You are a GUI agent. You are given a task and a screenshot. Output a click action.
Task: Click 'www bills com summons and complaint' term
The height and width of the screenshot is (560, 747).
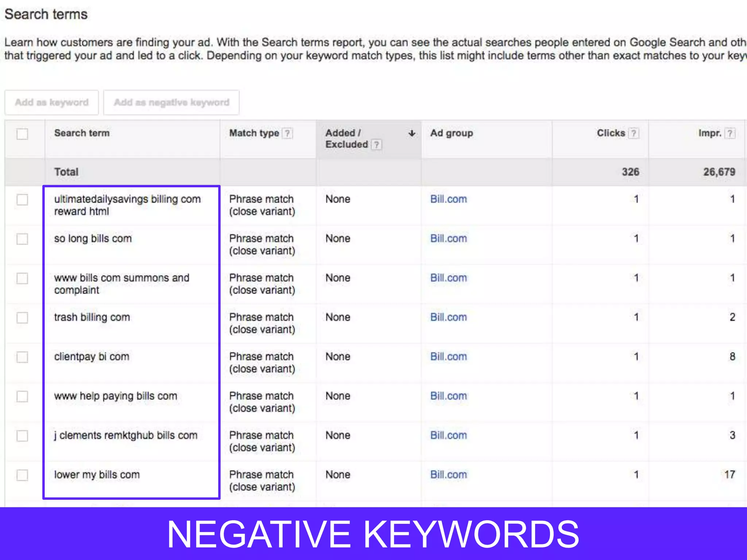click(x=122, y=284)
